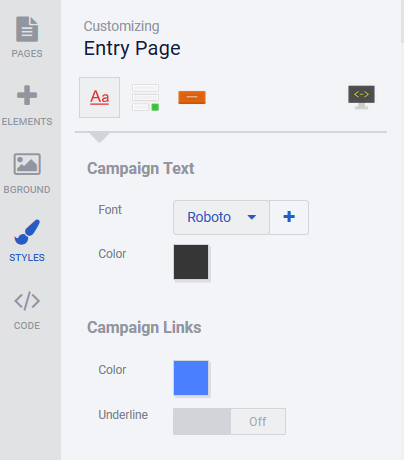The width and height of the screenshot is (404, 460).
Task: Click the dropdown arrow beside Roboto
Action: pos(252,217)
